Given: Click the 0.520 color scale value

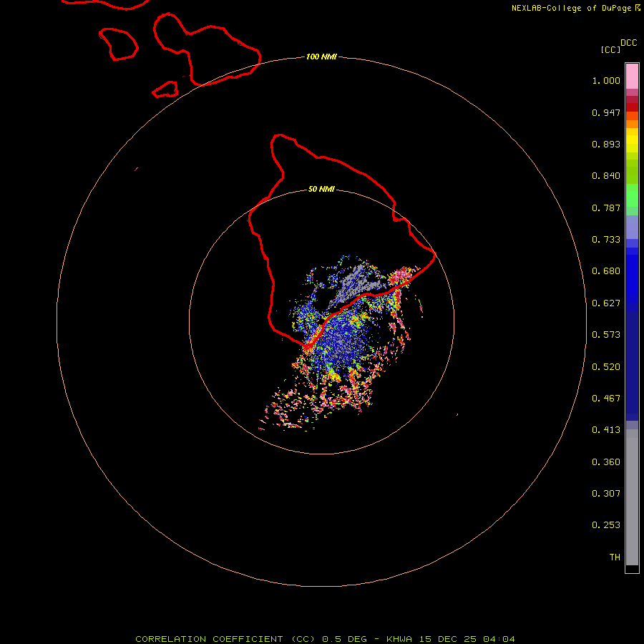Looking at the screenshot, I should pyautogui.click(x=606, y=367).
